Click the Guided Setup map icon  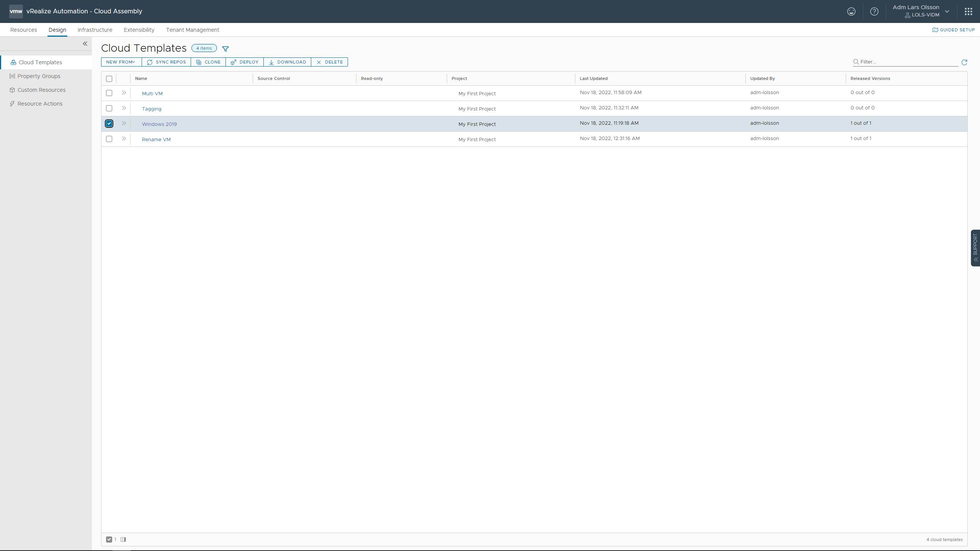[x=935, y=30]
